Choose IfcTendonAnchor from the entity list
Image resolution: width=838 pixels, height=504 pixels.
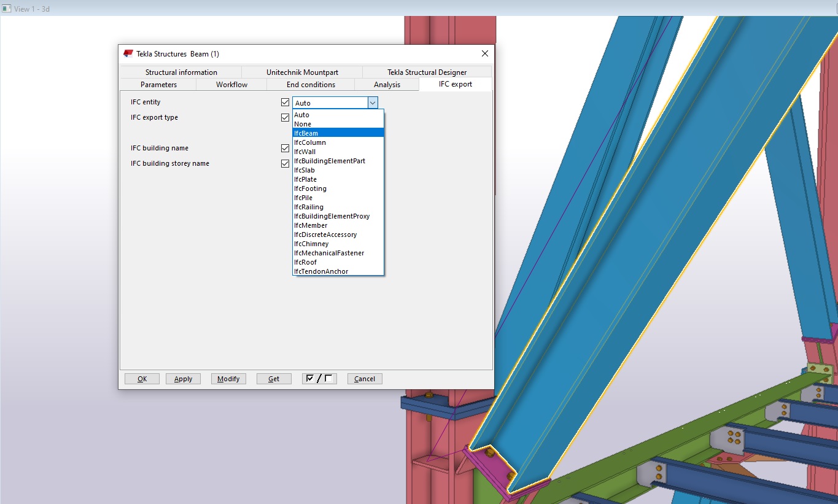click(338, 271)
